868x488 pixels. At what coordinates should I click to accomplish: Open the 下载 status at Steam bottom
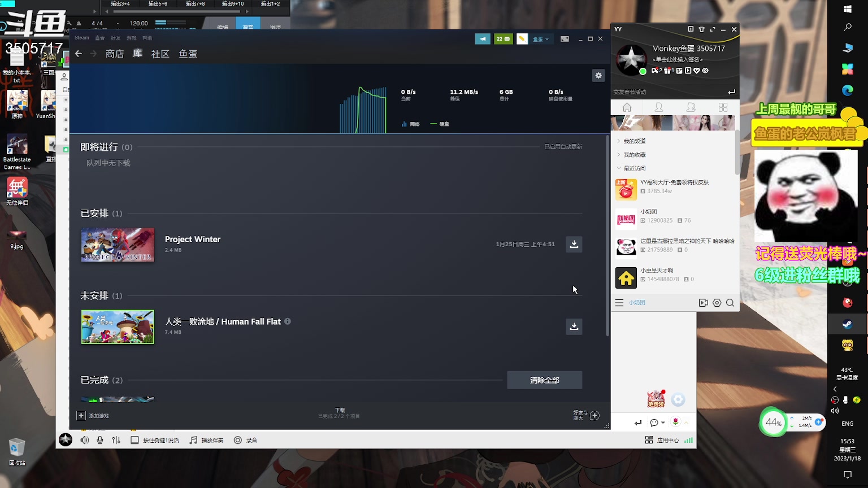point(339,413)
